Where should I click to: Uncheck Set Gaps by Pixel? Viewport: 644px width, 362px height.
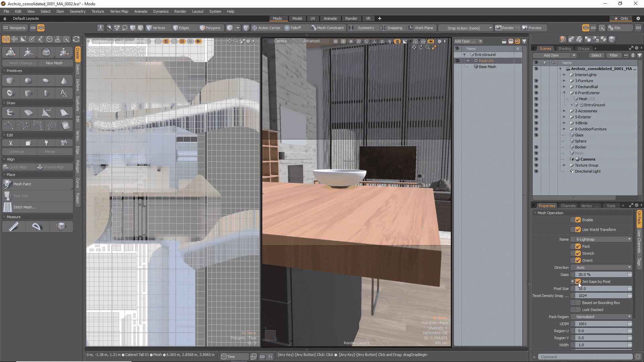(578, 282)
